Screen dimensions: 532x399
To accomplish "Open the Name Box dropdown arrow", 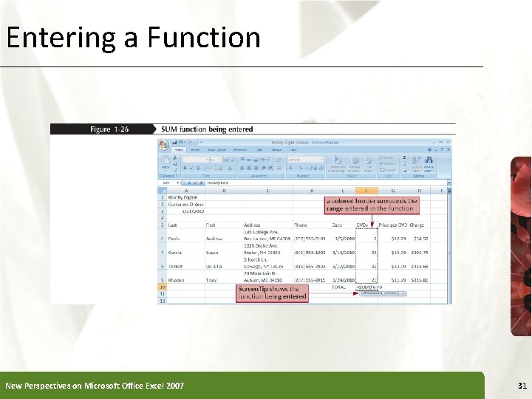I will (x=178, y=183).
